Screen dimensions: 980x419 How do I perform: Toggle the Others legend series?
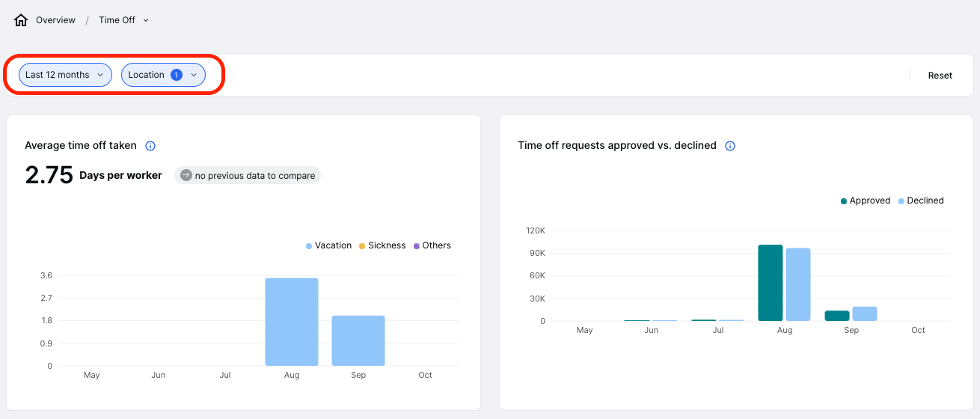(432, 245)
